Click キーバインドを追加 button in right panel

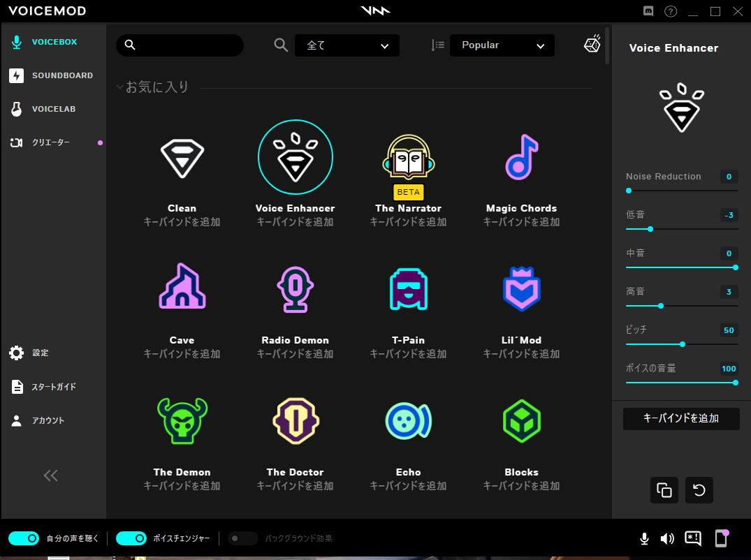pyautogui.click(x=681, y=418)
